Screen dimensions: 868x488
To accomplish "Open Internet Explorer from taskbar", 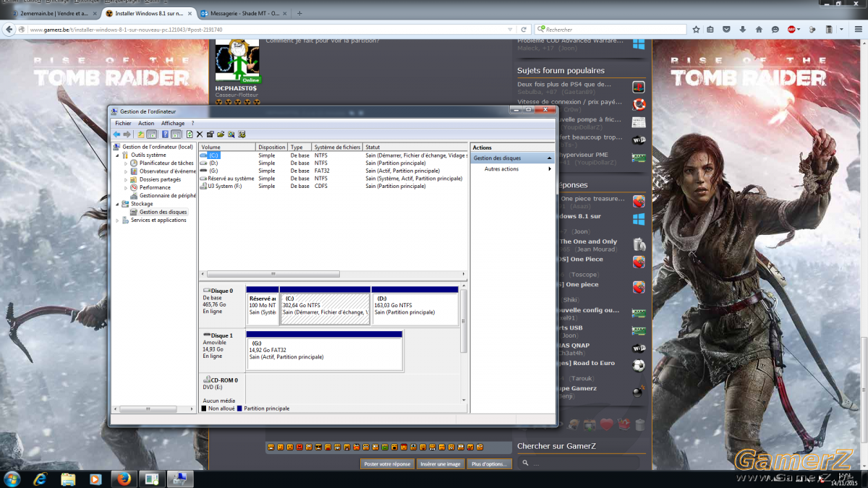I will click(x=41, y=479).
